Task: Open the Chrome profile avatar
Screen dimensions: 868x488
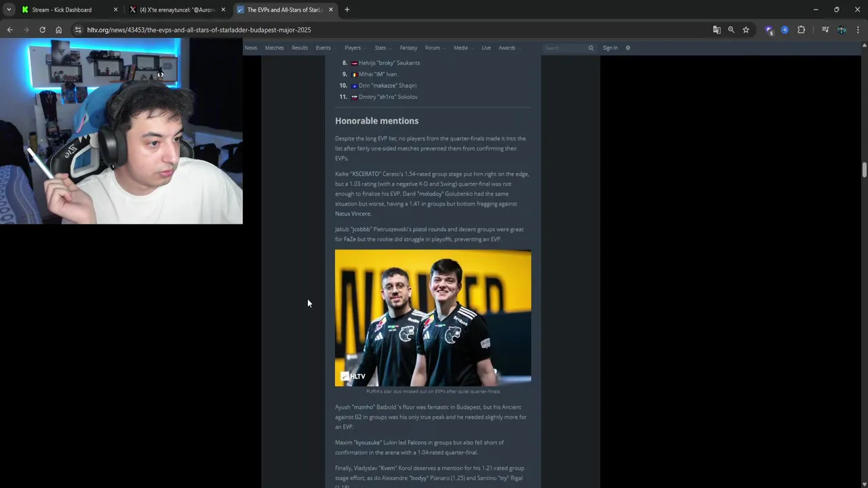Action: coord(842,30)
